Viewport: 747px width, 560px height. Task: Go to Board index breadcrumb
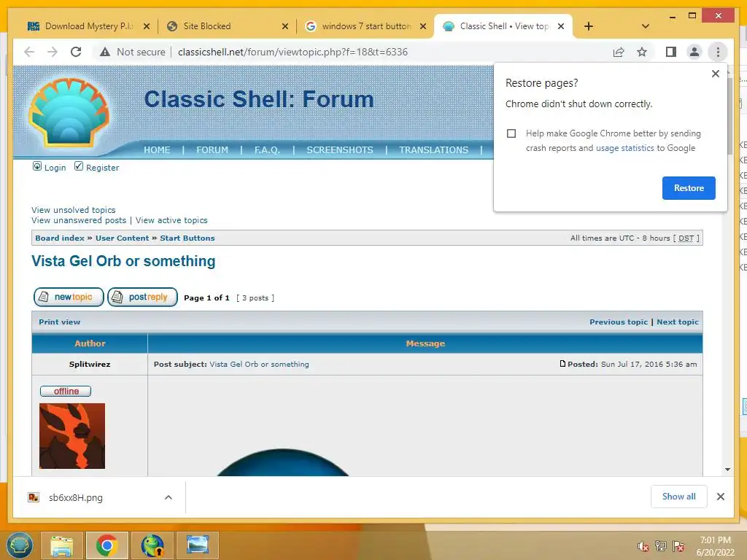tap(60, 238)
